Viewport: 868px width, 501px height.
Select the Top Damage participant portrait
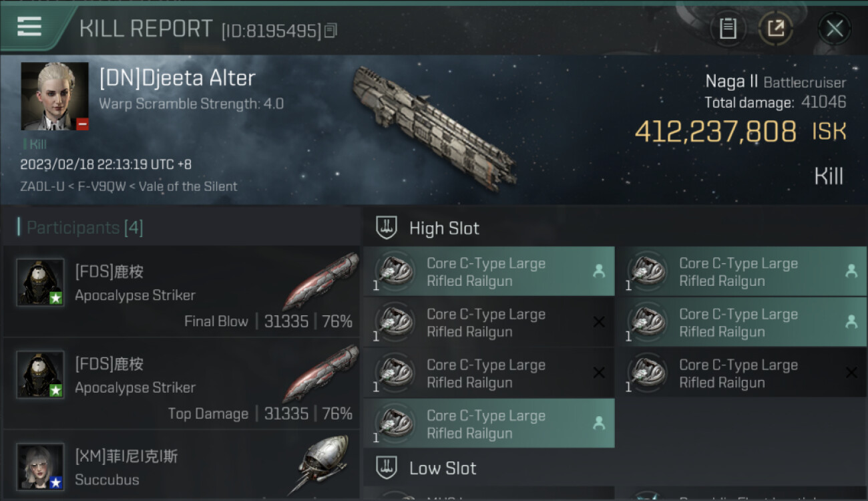click(x=40, y=374)
